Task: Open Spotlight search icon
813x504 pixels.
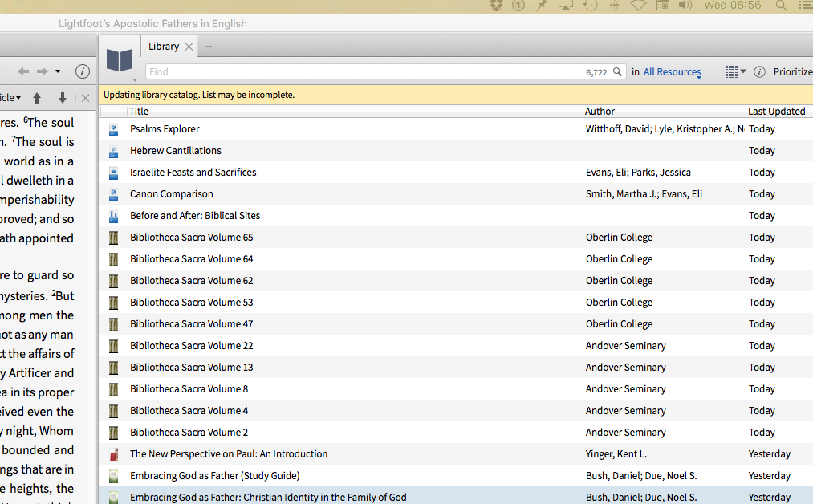Action: coord(781,6)
